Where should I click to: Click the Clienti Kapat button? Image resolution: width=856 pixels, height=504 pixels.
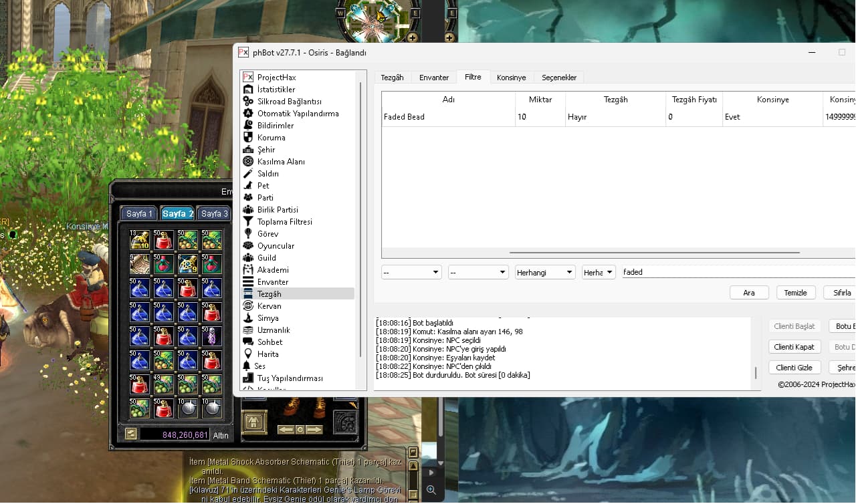794,347
